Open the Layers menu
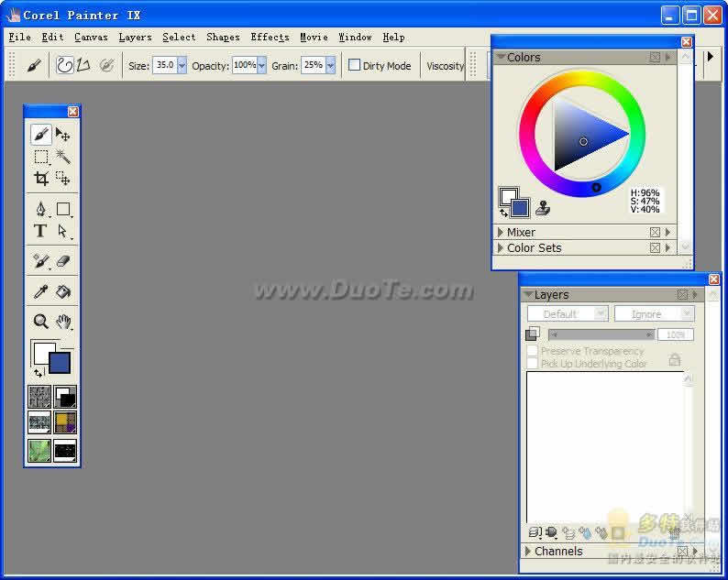This screenshot has width=728, height=580. coord(135,38)
